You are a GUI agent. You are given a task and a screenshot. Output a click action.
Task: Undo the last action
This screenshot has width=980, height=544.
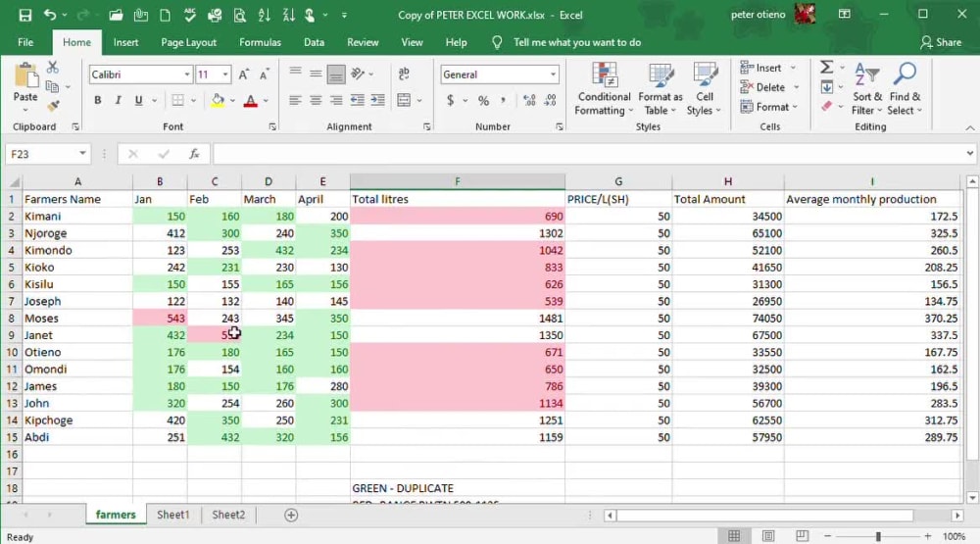[x=50, y=15]
